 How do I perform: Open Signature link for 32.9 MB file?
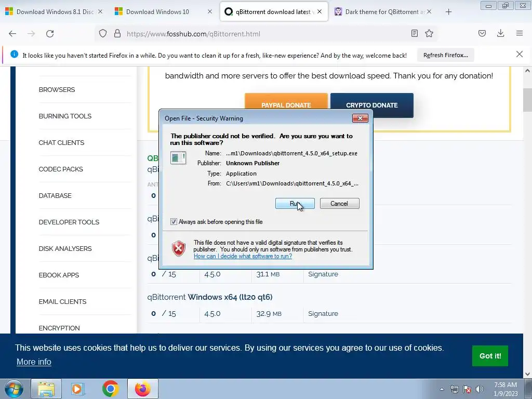pyautogui.click(x=323, y=313)
